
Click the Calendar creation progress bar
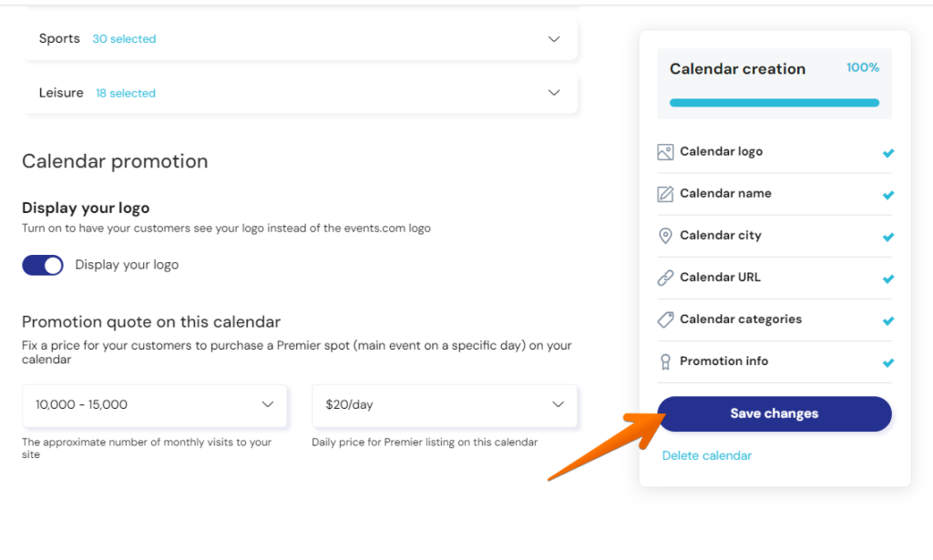click(x=774, y=103)
